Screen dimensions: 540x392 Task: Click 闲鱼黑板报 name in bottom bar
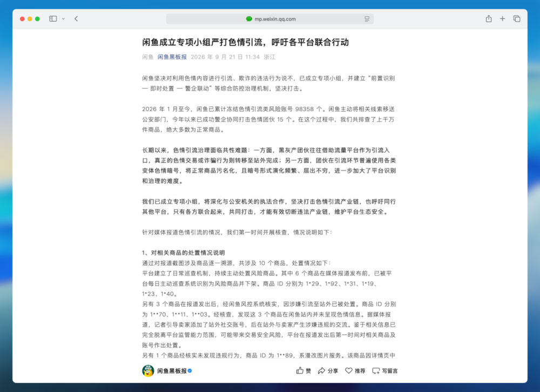coord(172,370)
